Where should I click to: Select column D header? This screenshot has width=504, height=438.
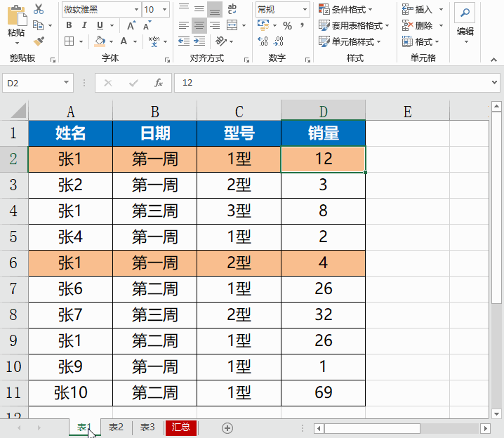click(x=323, y=111)
